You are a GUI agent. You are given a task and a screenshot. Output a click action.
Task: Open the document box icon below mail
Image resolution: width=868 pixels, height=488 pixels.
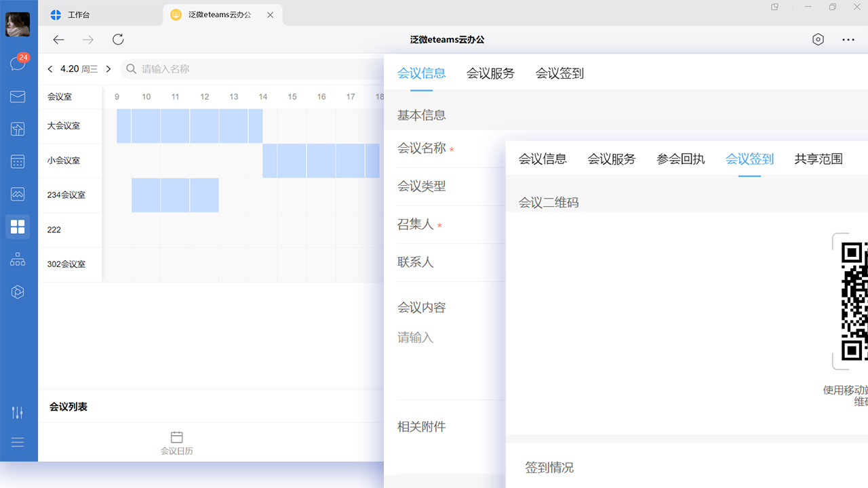(18, 129)
